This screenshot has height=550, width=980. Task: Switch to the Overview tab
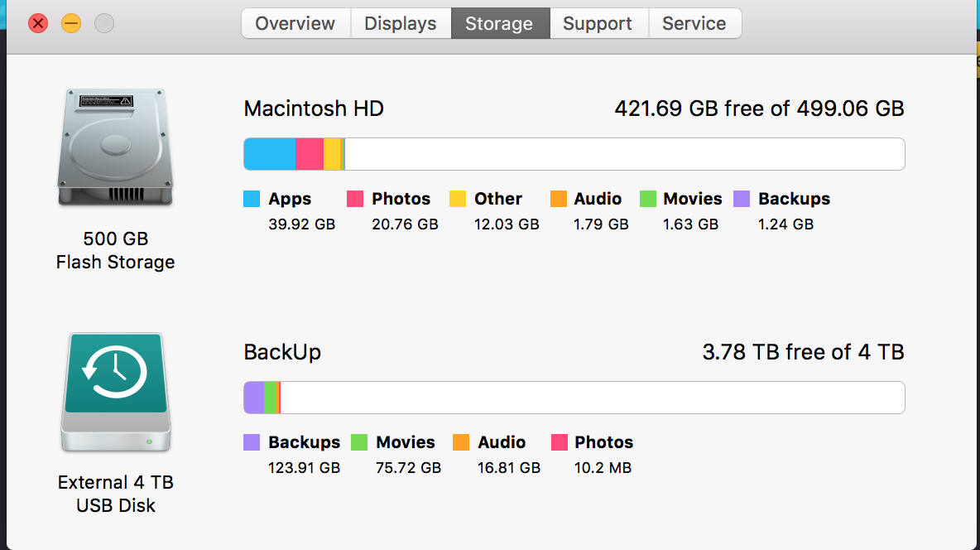coord(295,23)
